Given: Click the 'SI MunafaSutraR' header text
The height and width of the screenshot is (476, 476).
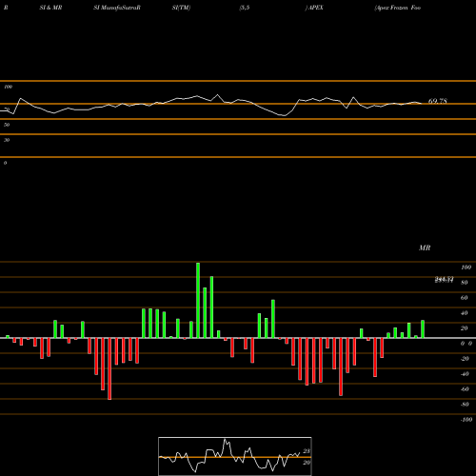Looking at the screenshot, I should [x=117, y=8].
